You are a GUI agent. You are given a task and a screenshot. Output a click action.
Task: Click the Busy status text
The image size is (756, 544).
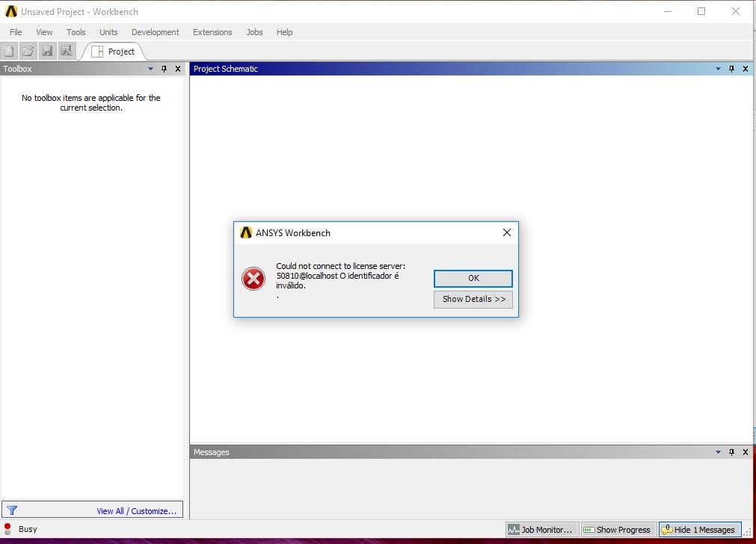coord(28,529)
